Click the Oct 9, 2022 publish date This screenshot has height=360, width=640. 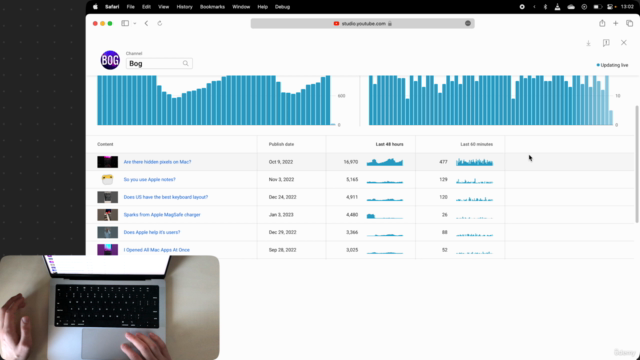[x=281, y=162]
